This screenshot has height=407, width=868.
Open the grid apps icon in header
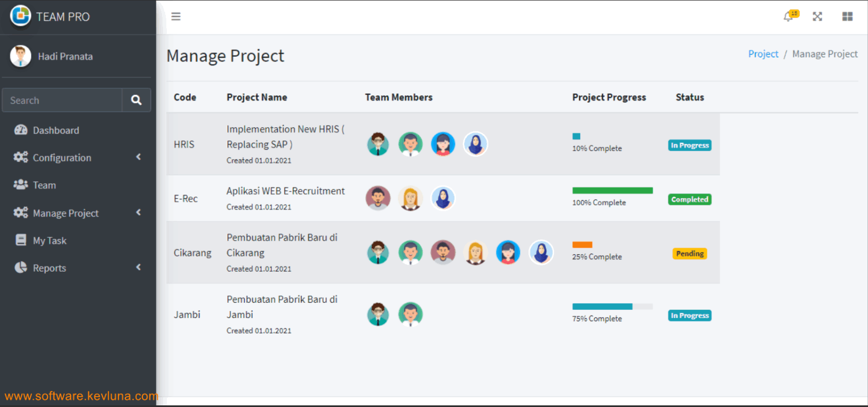point(847,16)
